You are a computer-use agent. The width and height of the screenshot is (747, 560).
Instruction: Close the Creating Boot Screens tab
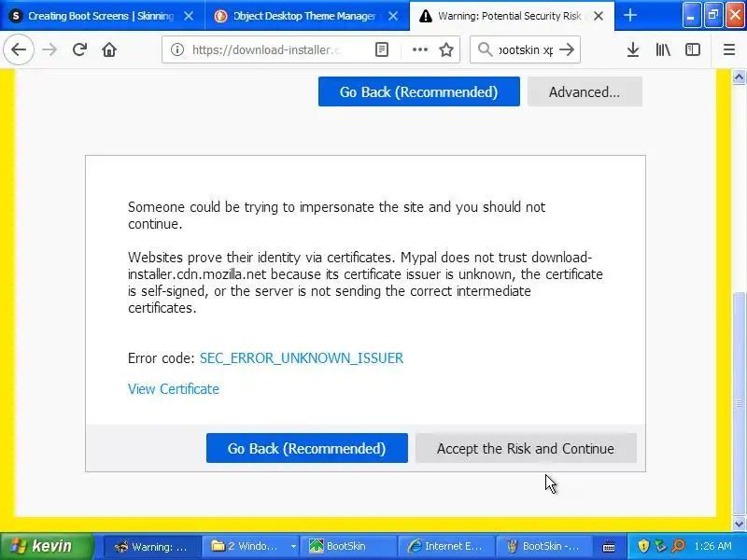click(x=189, y=16)
